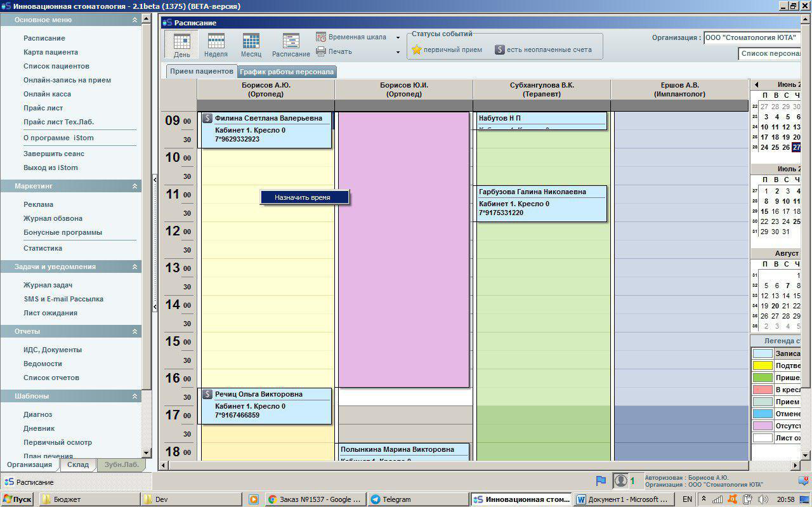Collapse the Маркетинг sidebar section
812x507 pixels.
pos(134,187)
